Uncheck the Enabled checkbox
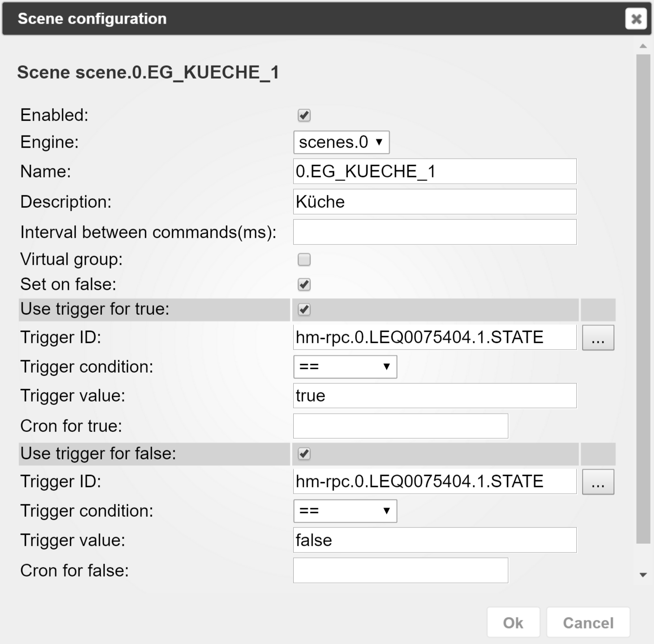This screenshot has height=644, width=654. (x=304, y=115)
